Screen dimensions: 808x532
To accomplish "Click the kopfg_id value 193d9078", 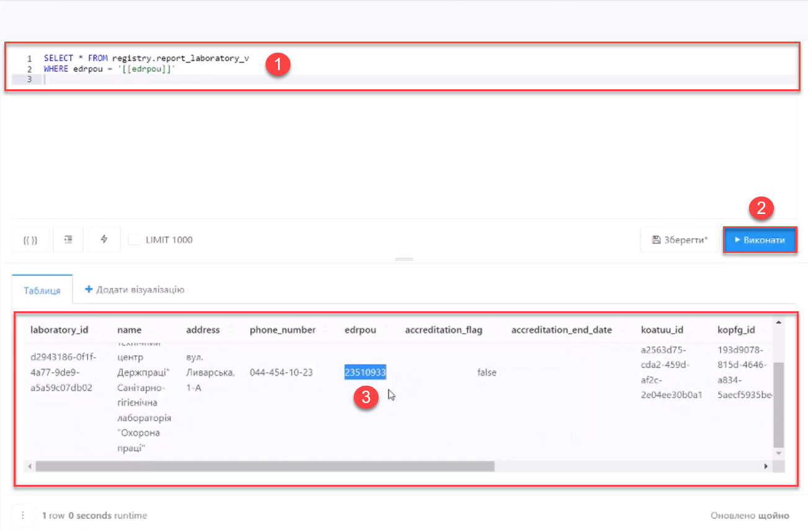I will coord(745,373).
